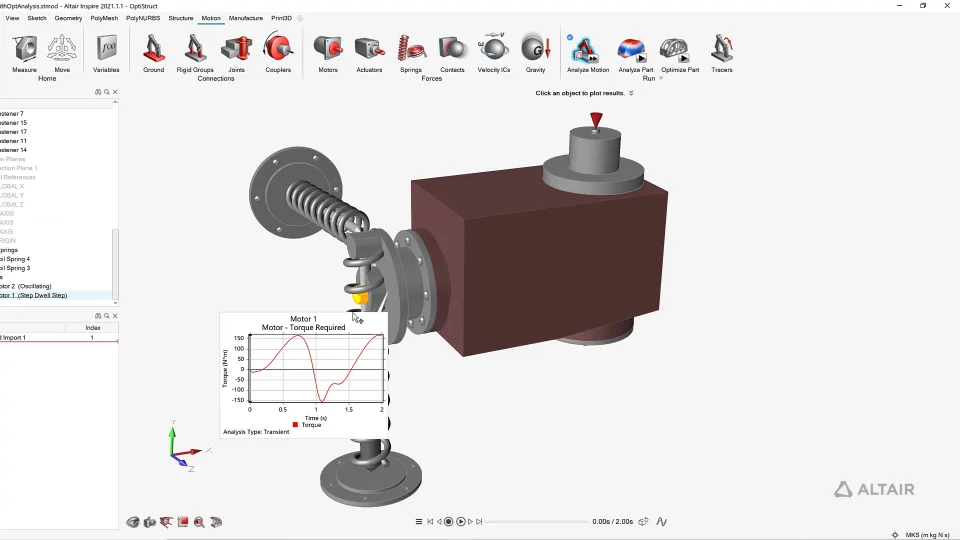Open the plot curve icon beside time readout

[x=661, y=522]
